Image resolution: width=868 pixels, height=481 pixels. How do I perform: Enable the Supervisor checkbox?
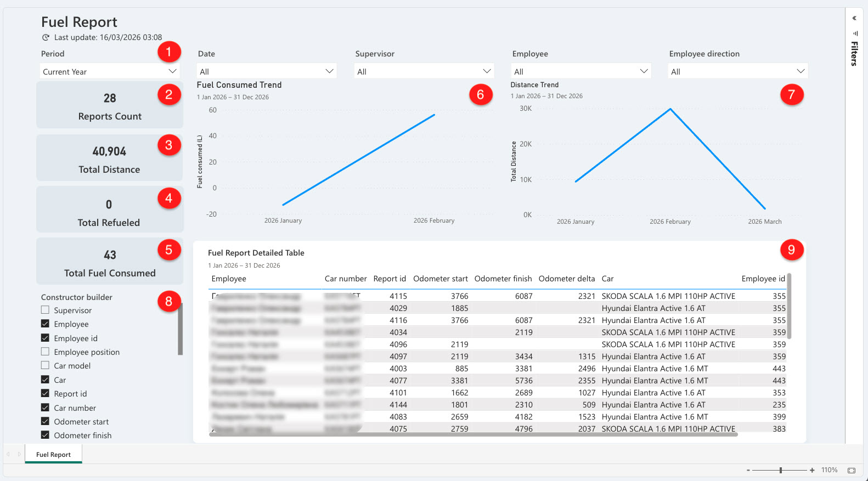click(x=46, y=310)
